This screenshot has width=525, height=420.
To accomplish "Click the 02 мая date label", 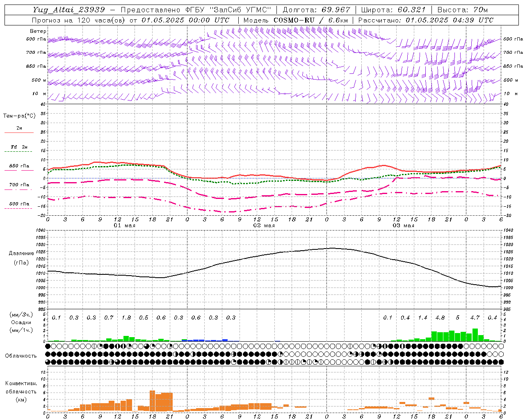I will click(x=264, y=226).
